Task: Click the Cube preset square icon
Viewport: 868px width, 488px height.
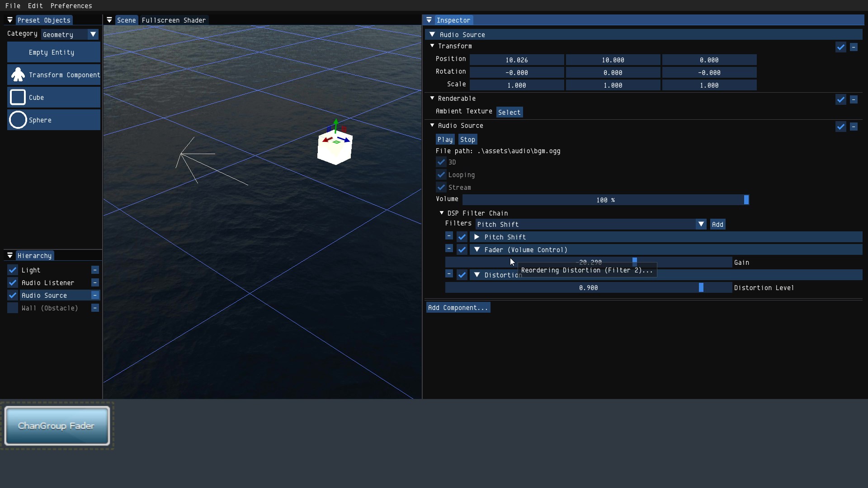Action: (x=18, y=97)
